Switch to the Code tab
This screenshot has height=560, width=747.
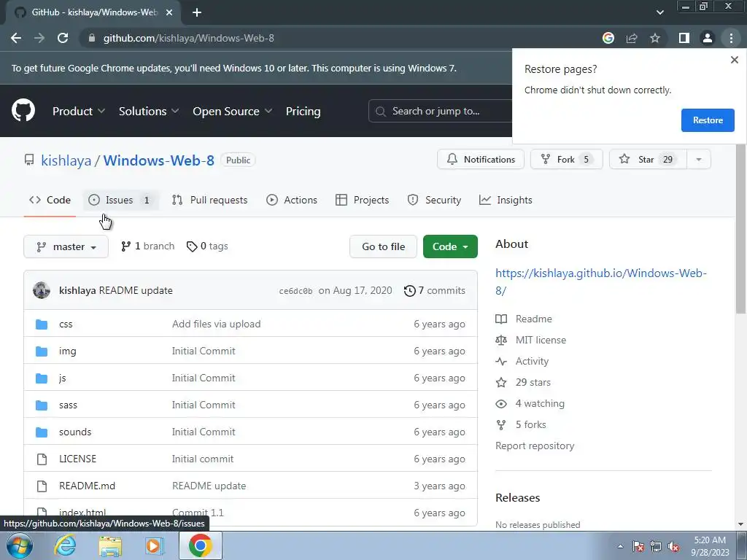pyautogui.click(x=50, y=200)
